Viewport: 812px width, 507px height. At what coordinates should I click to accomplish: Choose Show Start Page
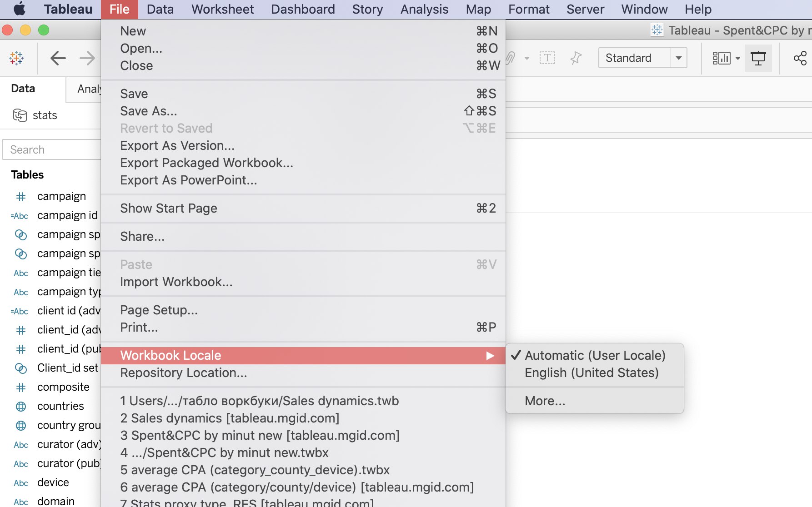(303, 208)
